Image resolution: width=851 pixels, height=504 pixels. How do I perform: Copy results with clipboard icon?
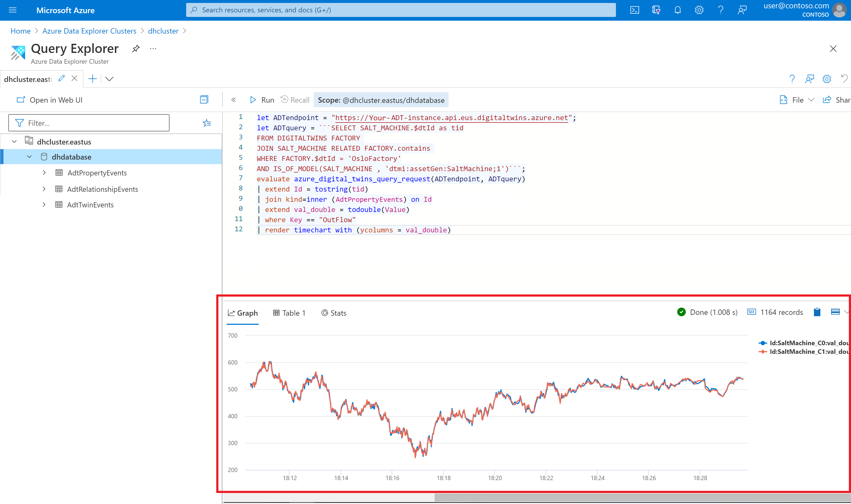(x=817, y=312)
